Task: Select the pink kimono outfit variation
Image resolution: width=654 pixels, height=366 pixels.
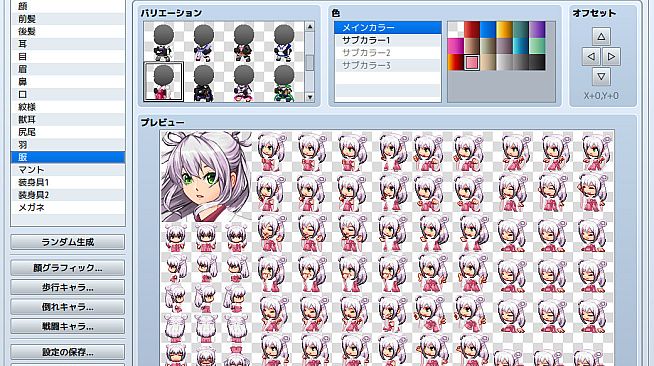Action: coord(164,82)
